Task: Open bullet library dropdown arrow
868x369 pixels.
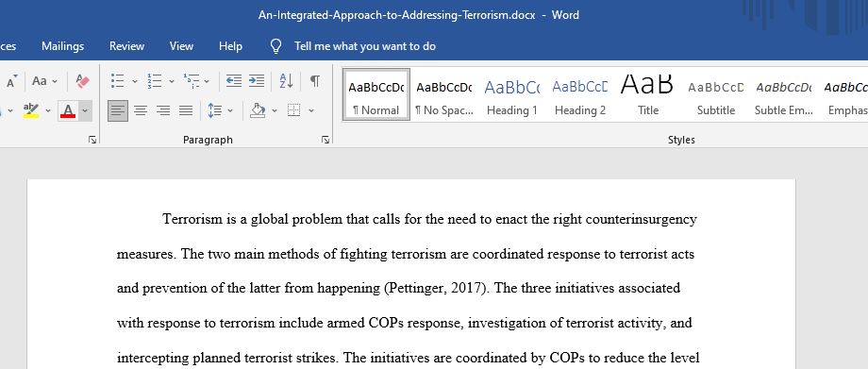Action: 135,81
